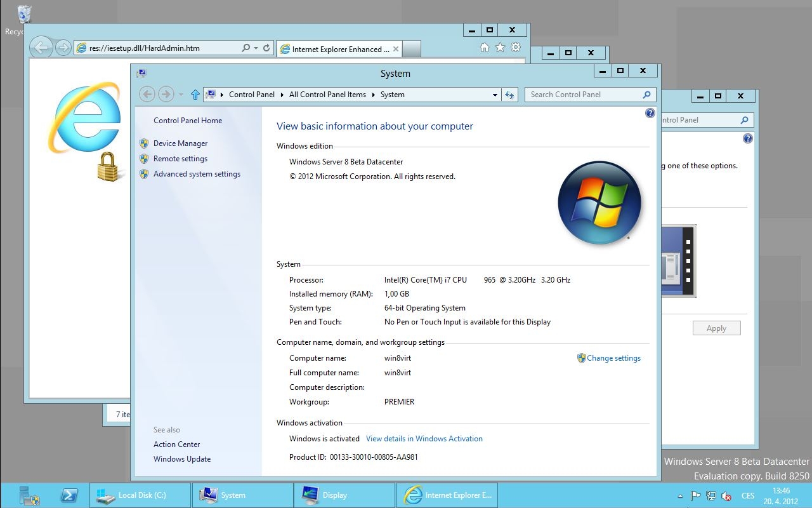Click the System window title icon
The height and width of the screenshot is (508, 812).
[x=141, y=74]
